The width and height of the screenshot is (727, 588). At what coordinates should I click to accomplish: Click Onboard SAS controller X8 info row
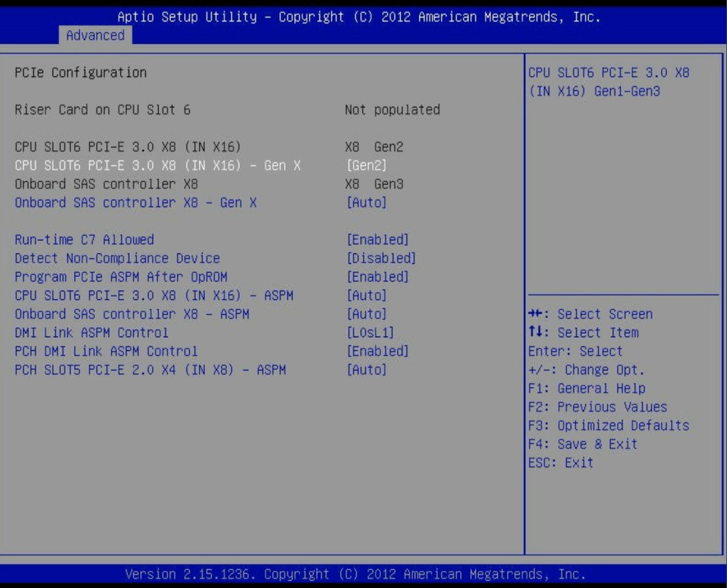106,184
